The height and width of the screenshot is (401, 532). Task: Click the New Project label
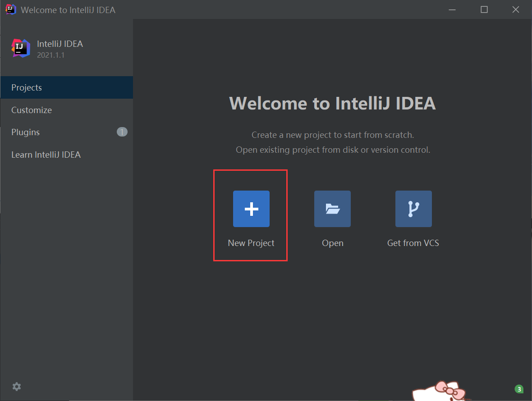pos(251,243)
